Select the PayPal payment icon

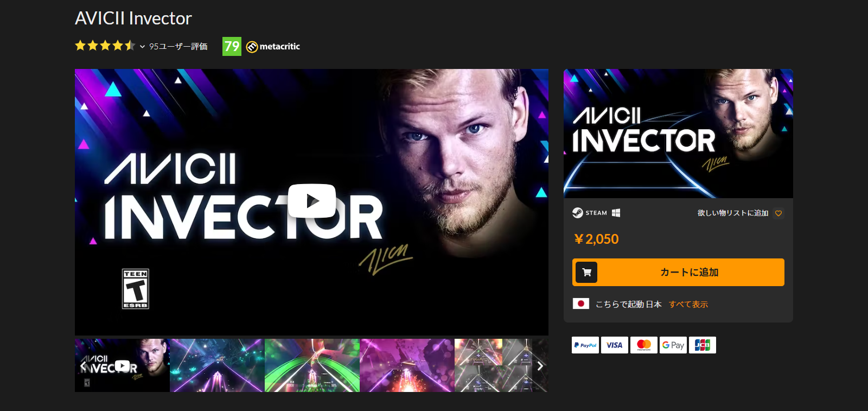click(585, 345)
